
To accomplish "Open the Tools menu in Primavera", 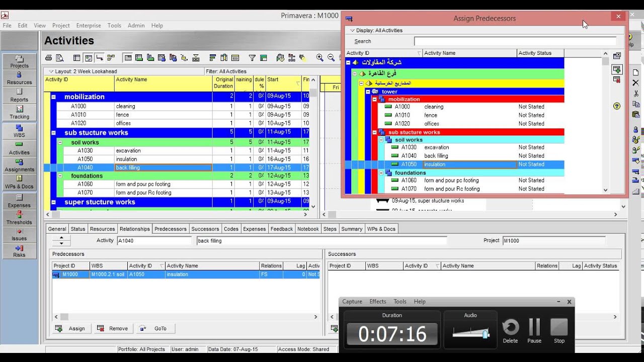I will pos(114,26).
